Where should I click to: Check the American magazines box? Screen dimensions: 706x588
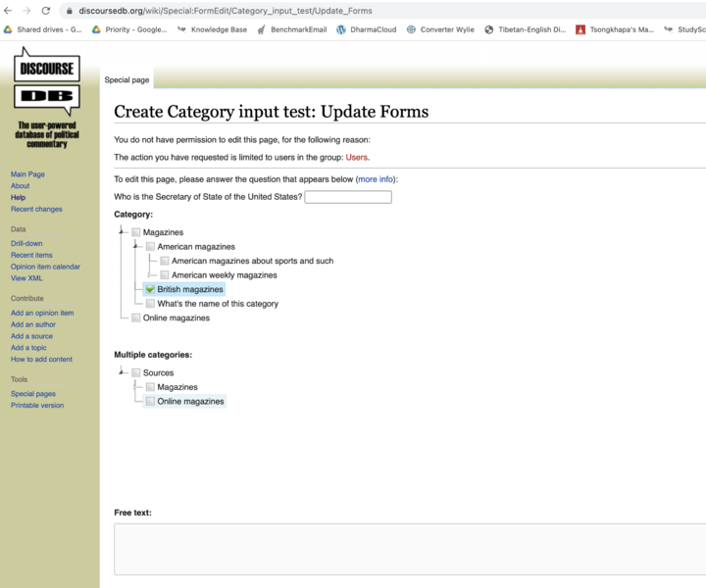[150, 247]
